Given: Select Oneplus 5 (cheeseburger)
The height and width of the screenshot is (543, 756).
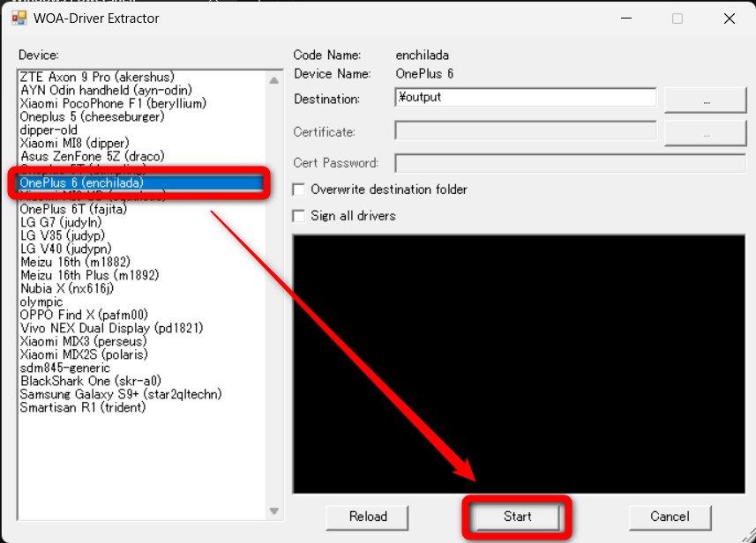Looking at the screenshot, I should [x=92, y=116].
